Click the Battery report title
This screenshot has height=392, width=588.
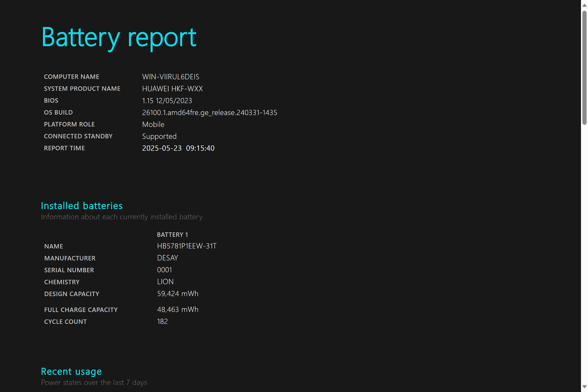tap(119, 37)
